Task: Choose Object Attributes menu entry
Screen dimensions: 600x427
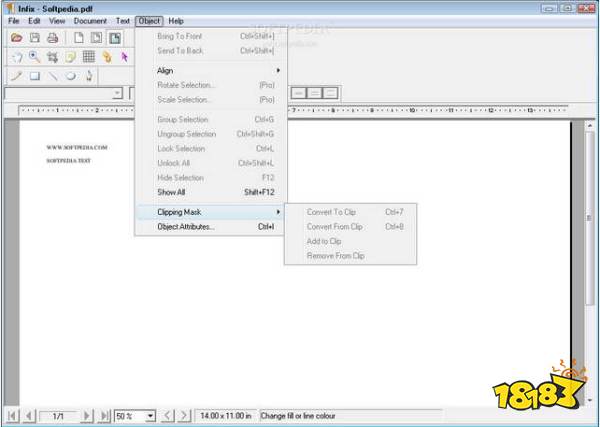Action: pyautogui.click(x=186, y=227)
